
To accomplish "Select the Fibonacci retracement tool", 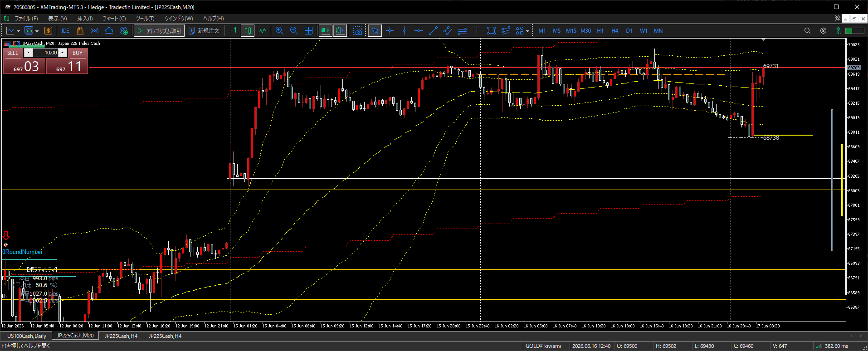I will (x=462, y=31).
